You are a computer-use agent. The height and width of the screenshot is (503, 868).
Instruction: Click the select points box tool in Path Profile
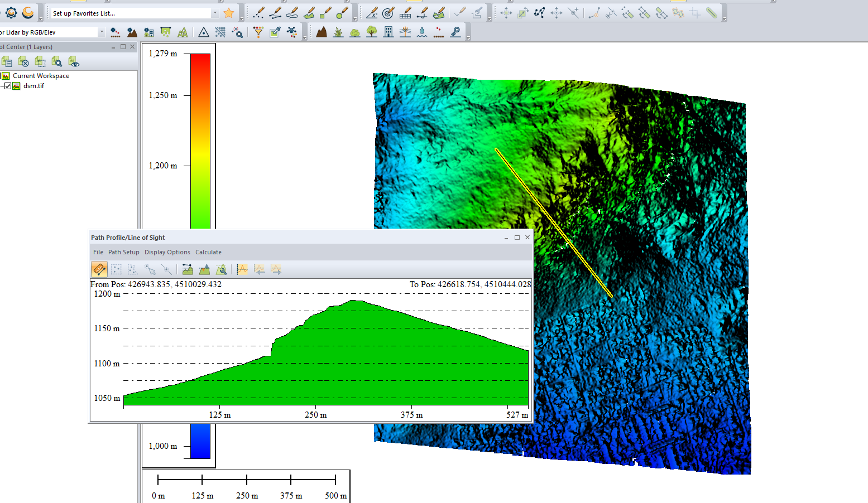116,269
